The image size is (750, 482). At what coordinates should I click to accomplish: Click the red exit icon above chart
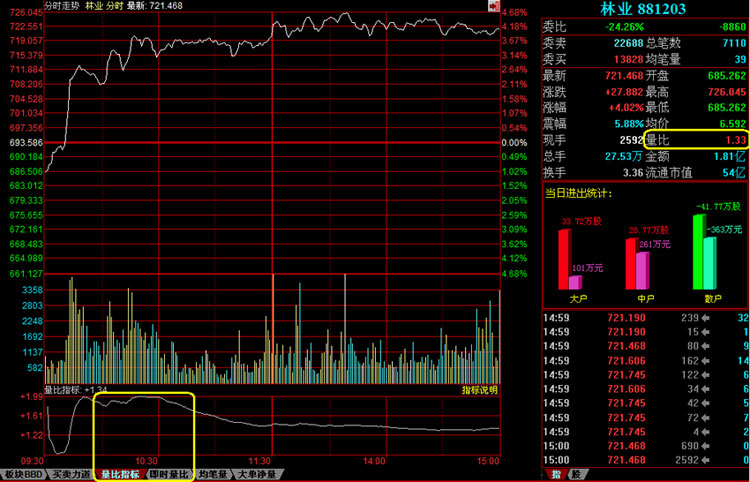[x=493, y=6]
